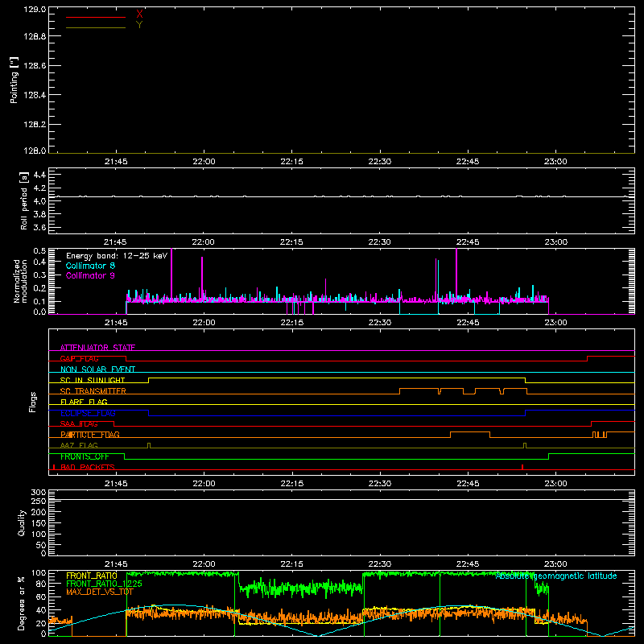
Task: Click '23:00' time label under Pointing panel
Action: point(555,162)
